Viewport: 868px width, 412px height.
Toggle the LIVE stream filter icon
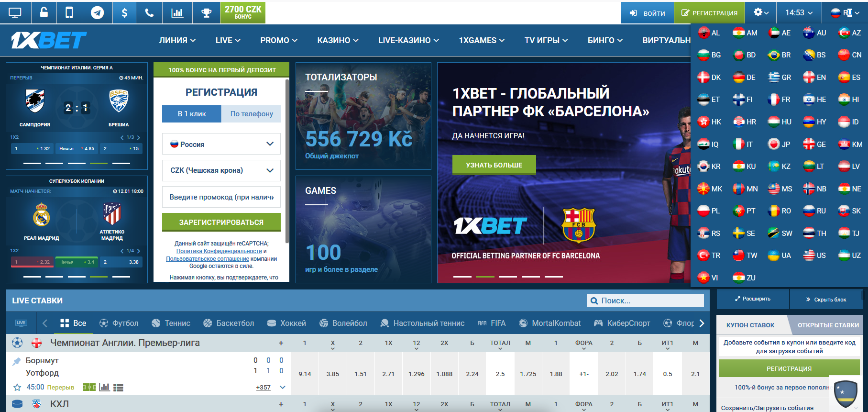21,323
